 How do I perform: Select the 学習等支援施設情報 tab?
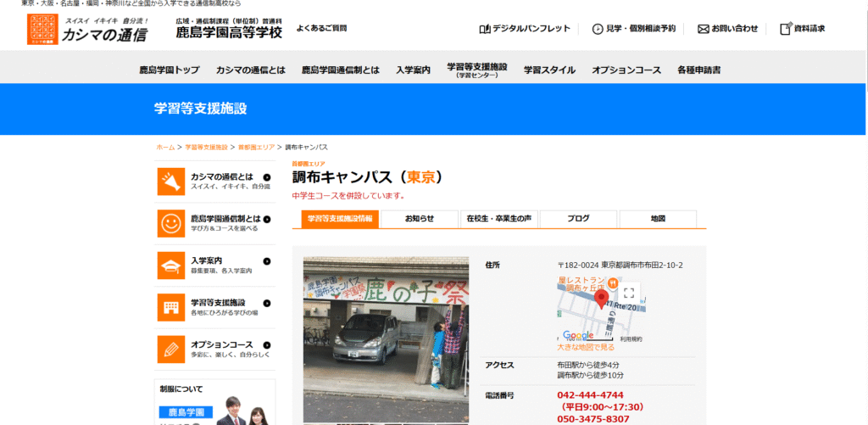[340, 219]
